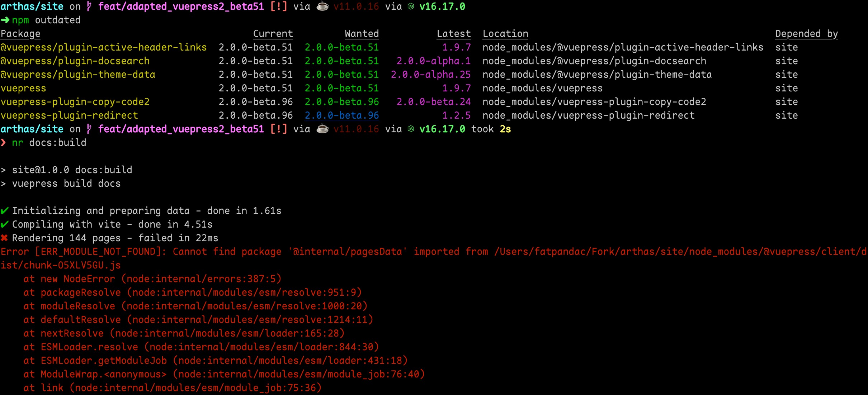Select package name @vuepress/plugin-docsearch
This screenshot has width=868, height=395.
point(75,61)
